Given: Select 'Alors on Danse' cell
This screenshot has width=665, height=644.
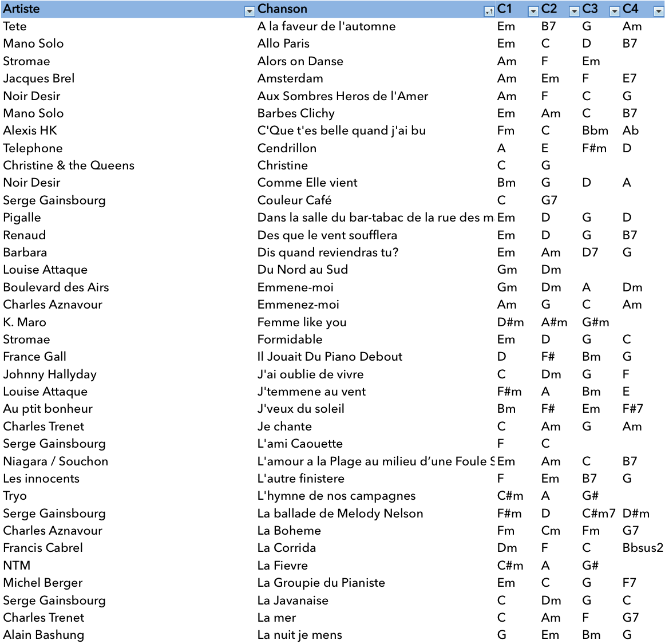Looking at the screenshot, I should (300, 61).
